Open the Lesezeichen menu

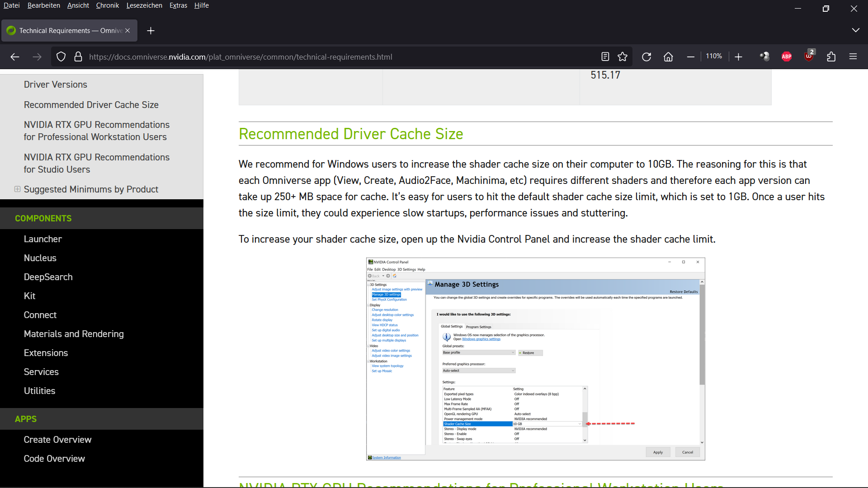(x=144, y=5)
